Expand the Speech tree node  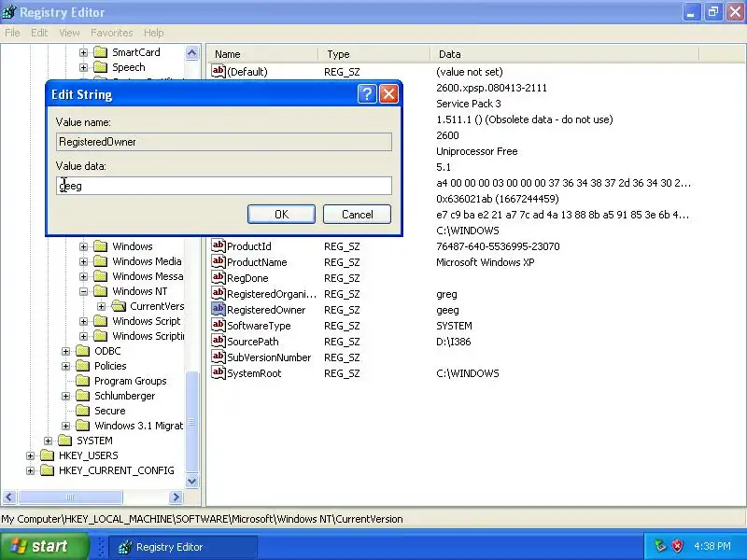pyautogui.click(x=83, y=67)
